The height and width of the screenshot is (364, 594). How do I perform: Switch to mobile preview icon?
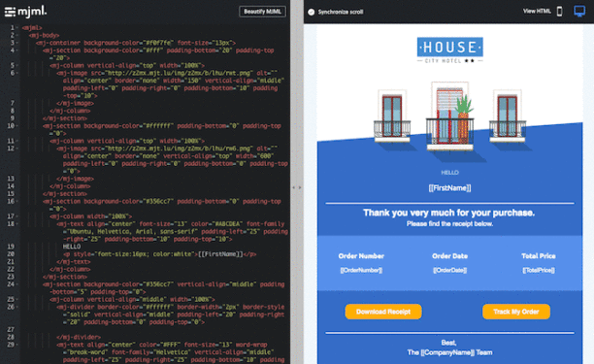pyautogui.click(x=559, y=12)
